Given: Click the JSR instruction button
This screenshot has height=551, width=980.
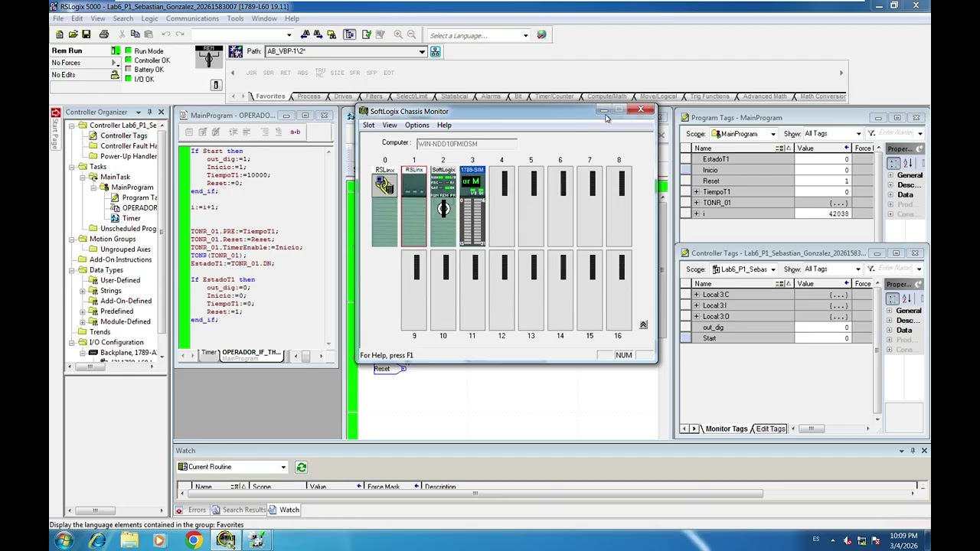Looking at the screenshot, I should 251,73.
